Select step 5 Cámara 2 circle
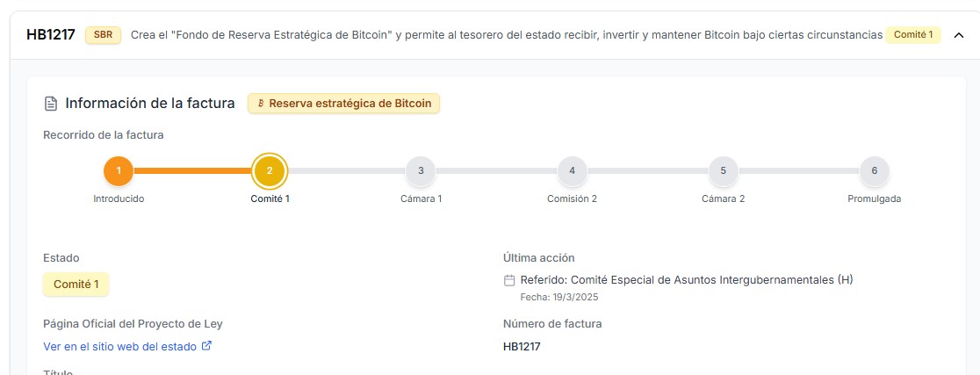The height and width of the screenshot is (375, 980). tap(723, 170)
